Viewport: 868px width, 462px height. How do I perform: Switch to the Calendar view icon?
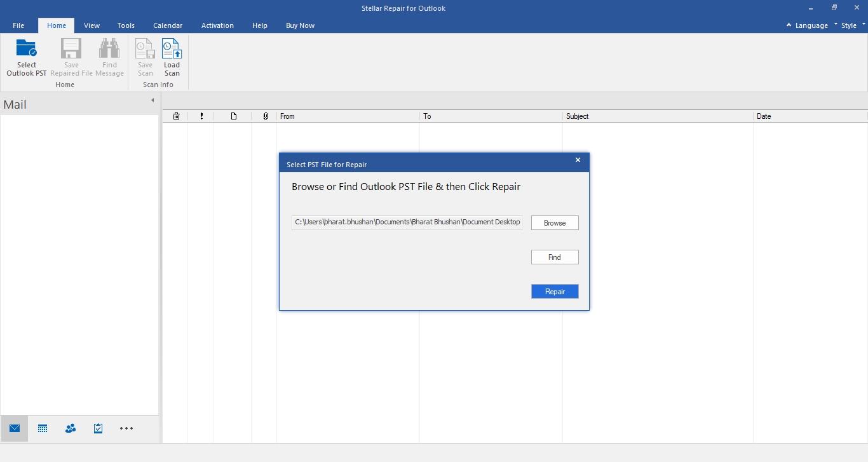(43, 428)
